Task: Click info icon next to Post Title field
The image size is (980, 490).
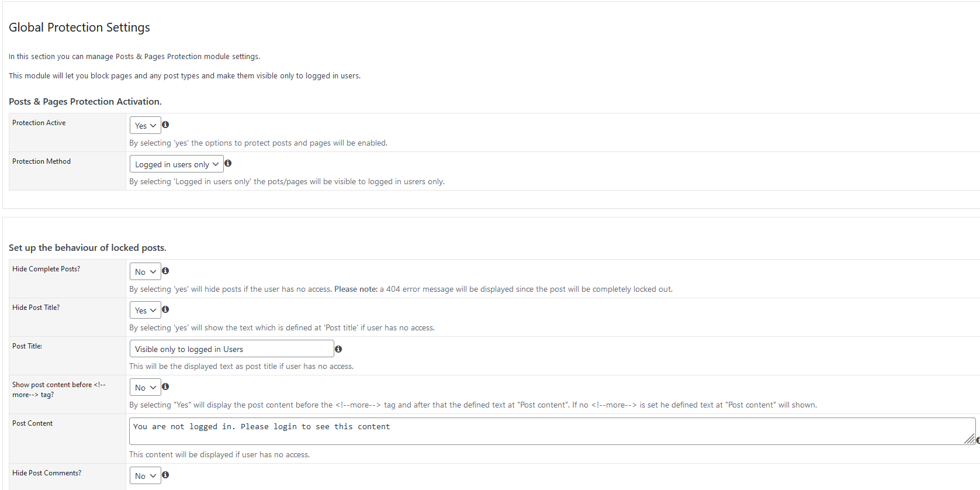Action: point(338,349)
